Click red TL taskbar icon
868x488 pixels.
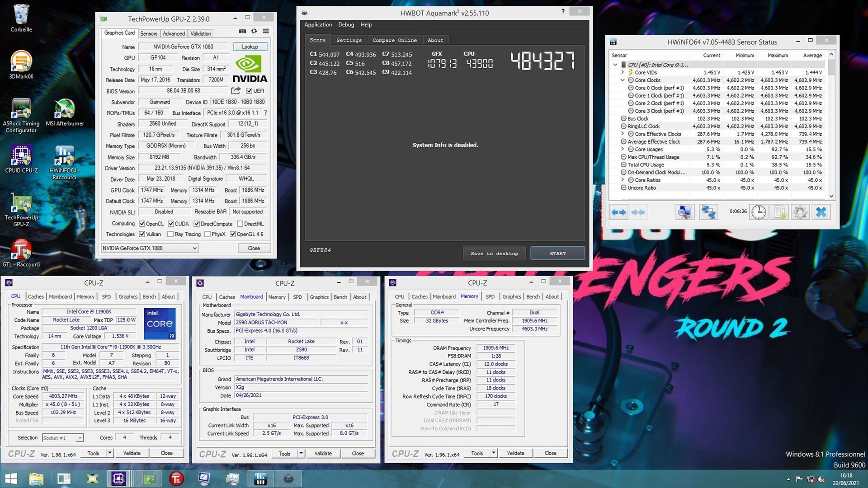(x=176, y=479)
